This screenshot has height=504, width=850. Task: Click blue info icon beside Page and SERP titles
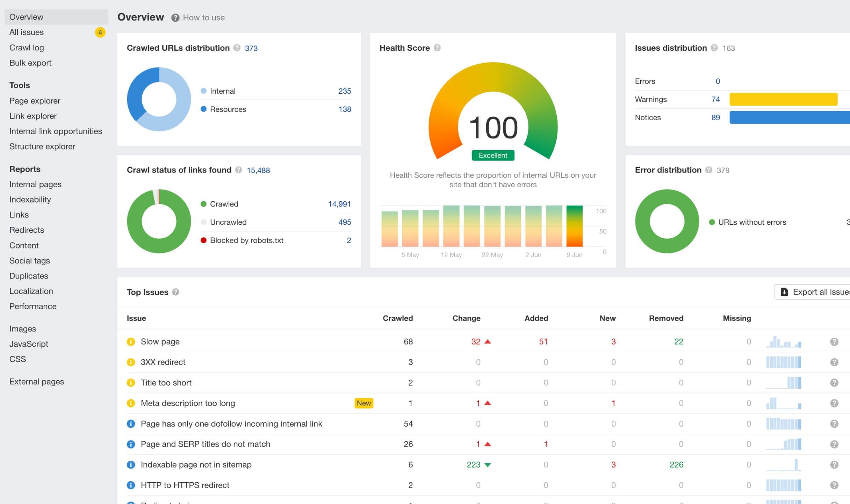(131, 444)
